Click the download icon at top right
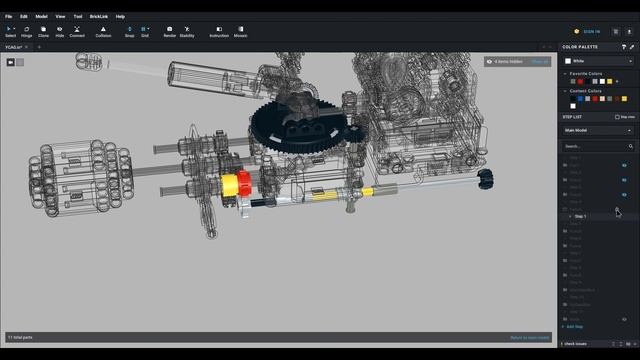 click(629, 31)
